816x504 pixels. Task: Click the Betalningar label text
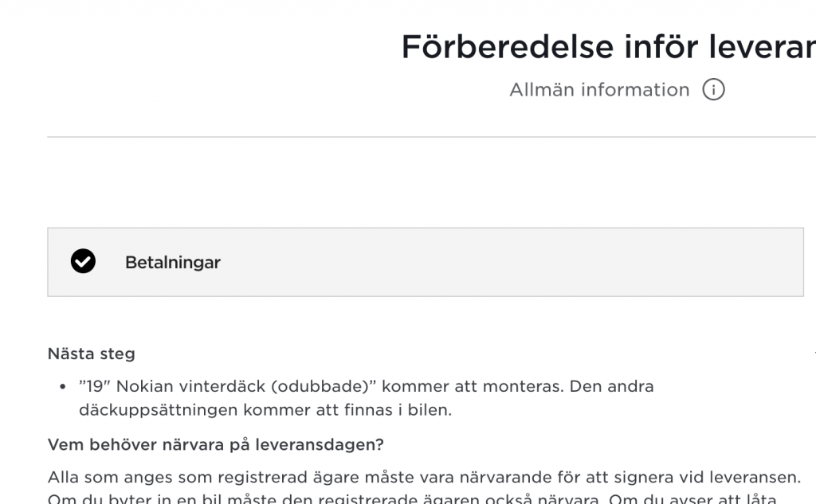pyautogui.click(x=172, y=262)
